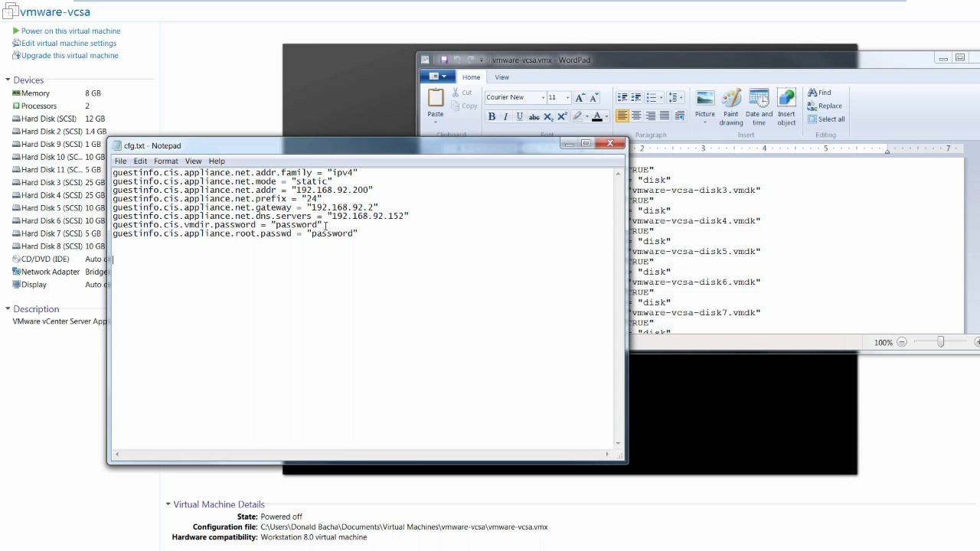Image resolution: width=980 pixels, height=551 pixels.
Task: Click the highlight color marker in WordPad
Action: tap(577, 117)
